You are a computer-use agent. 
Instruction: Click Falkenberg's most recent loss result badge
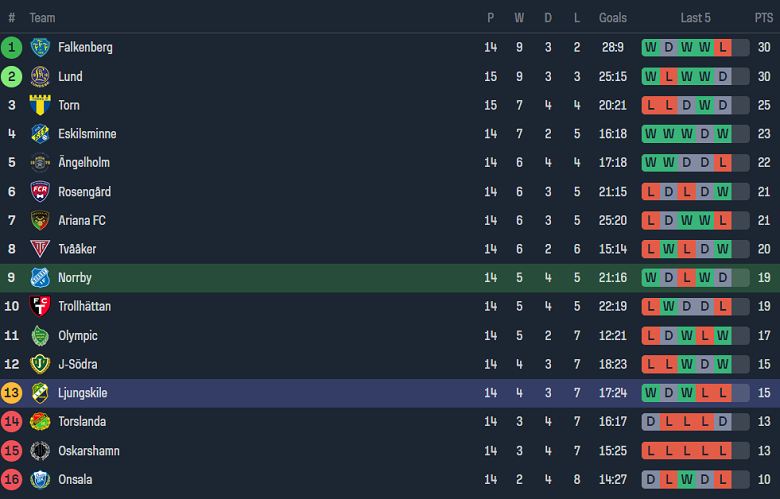[x=722, y=47]
